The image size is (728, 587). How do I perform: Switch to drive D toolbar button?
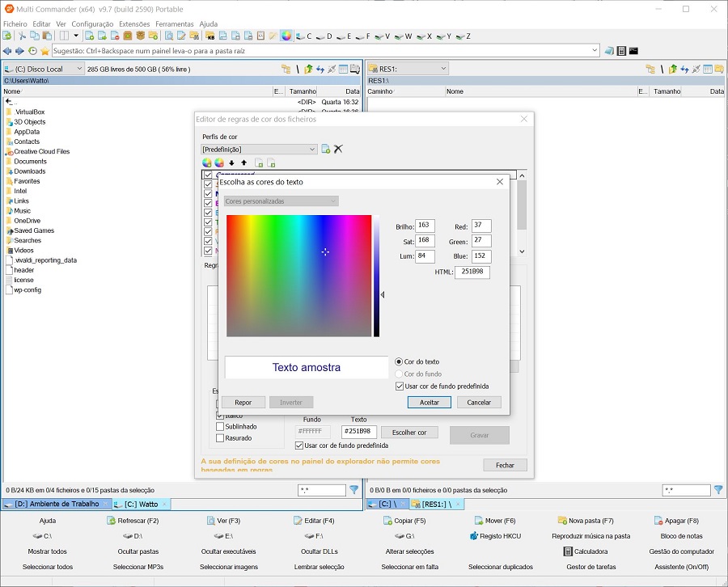(x=324, y=36)
